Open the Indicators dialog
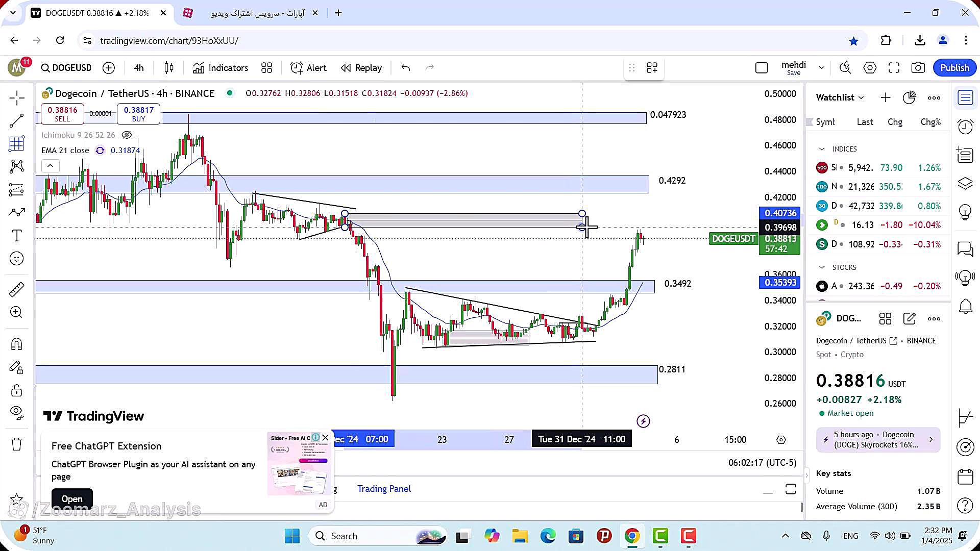The height and width of the screenshot is (551, 980). tap(220, 68)
